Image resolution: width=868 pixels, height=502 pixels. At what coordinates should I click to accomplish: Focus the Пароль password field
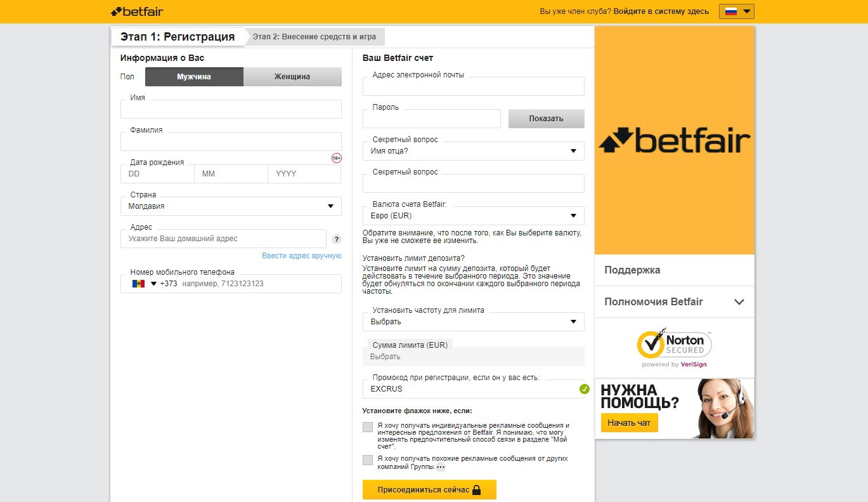click(x=432, y=119)
